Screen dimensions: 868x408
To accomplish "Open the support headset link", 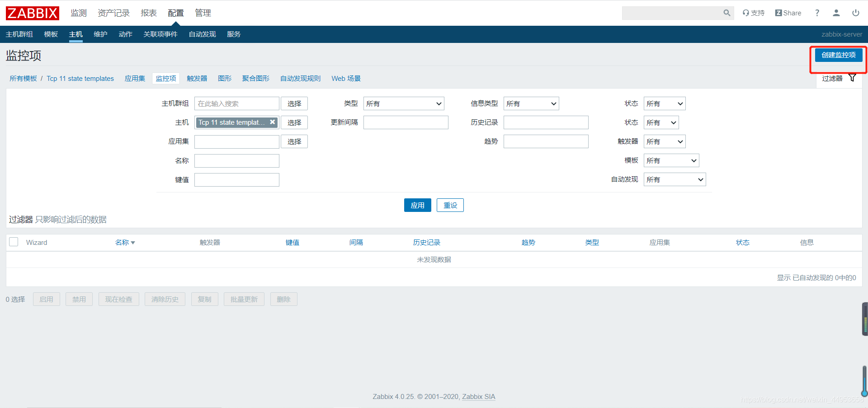I will coord(753,13).
